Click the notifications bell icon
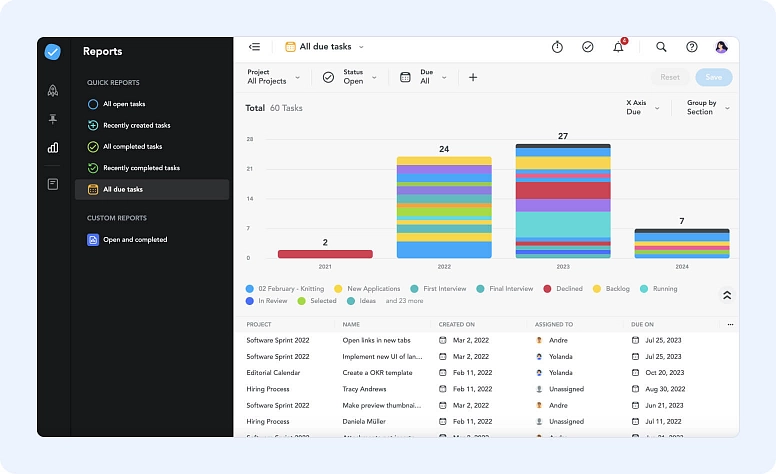 tap(618, 47)
